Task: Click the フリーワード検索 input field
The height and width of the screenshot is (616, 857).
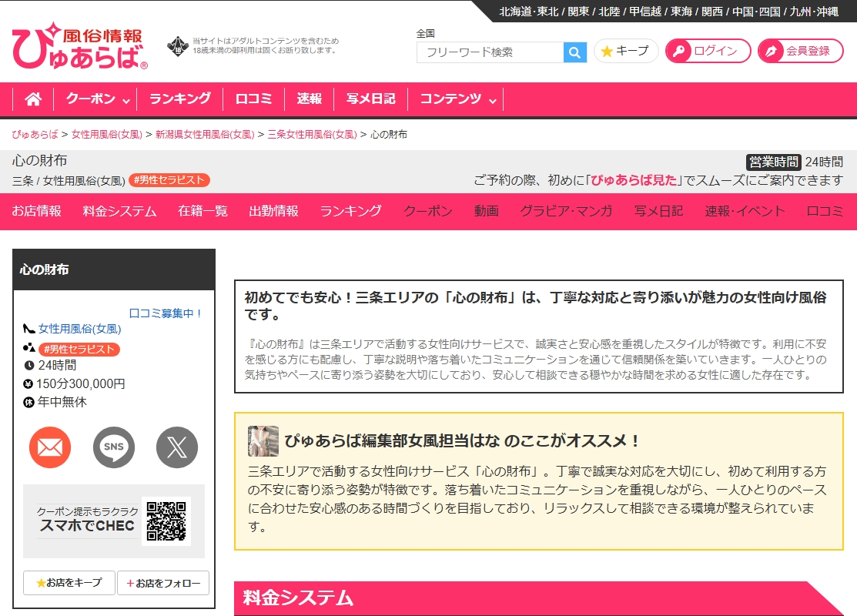Action: coord(490,52)
